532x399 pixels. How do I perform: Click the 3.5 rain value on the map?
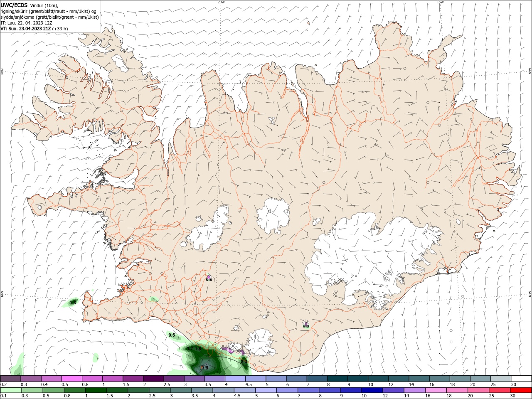(x=204, y=368)
